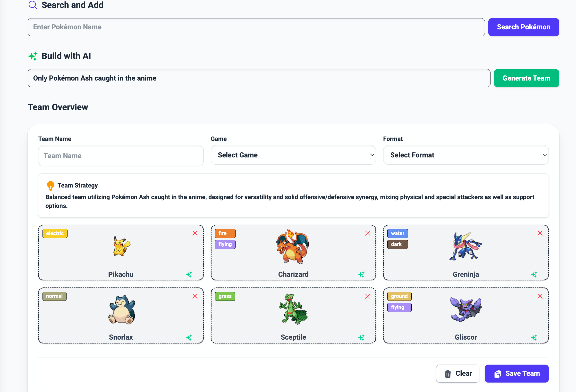Click the AI sparkle icon on Charizard
Viewport: 576px width, 392px height.
(362, 274)
